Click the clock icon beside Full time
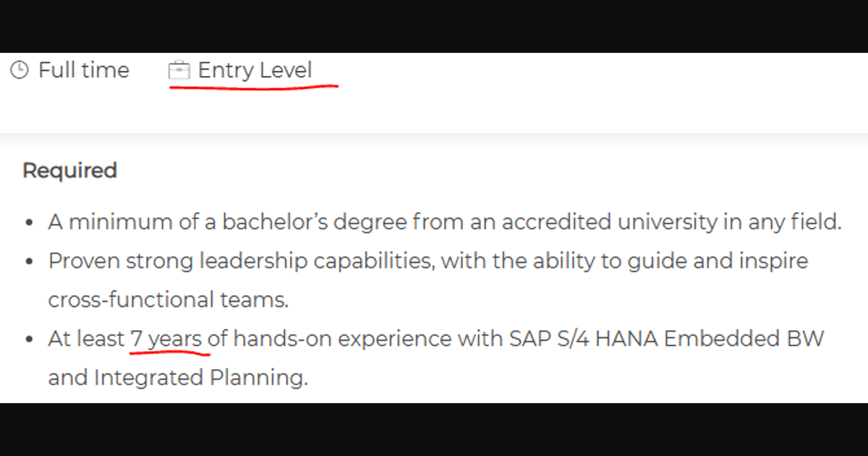The width and height of the screenshot is (868, 456). (x=20, y=70)
